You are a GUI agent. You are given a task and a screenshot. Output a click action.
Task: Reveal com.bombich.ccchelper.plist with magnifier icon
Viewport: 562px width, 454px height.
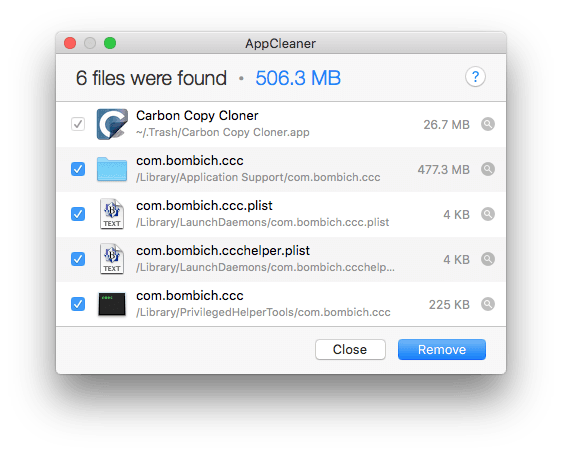[488, 259]
